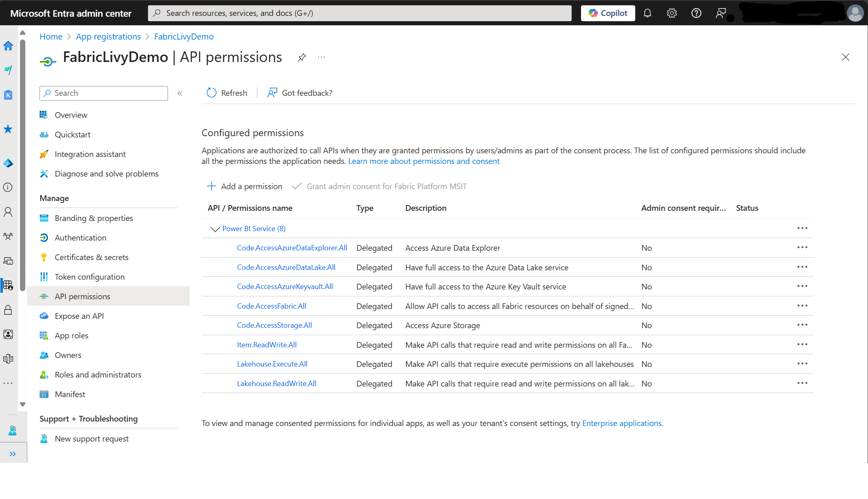The height and width of the screenshot is (499, 868).
Task: Click the notifications bell icon
Action: 647,13
